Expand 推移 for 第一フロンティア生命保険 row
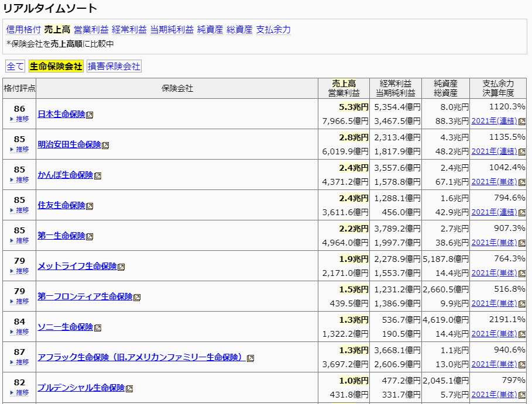 coord(19,301)
